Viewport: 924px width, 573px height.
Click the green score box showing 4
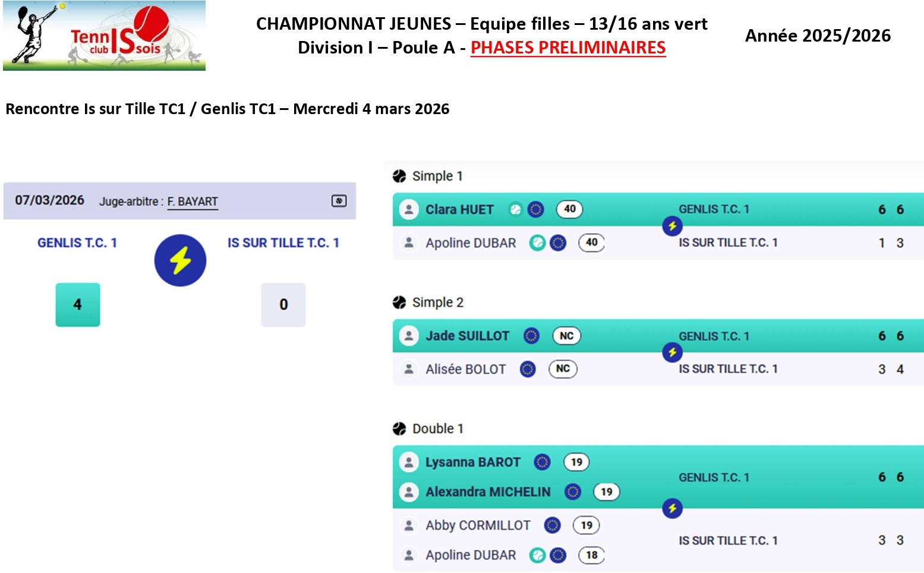point(78,304)
